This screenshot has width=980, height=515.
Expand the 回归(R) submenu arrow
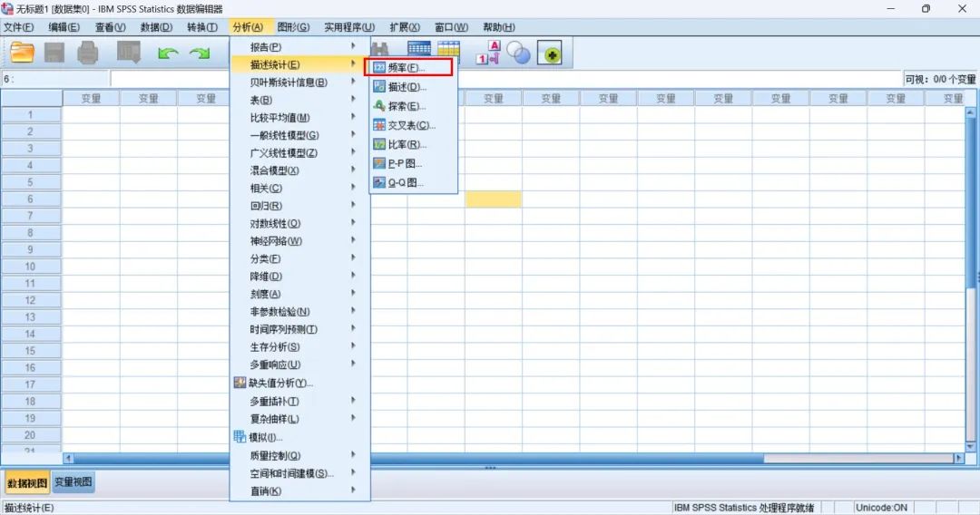pos(353,206)
